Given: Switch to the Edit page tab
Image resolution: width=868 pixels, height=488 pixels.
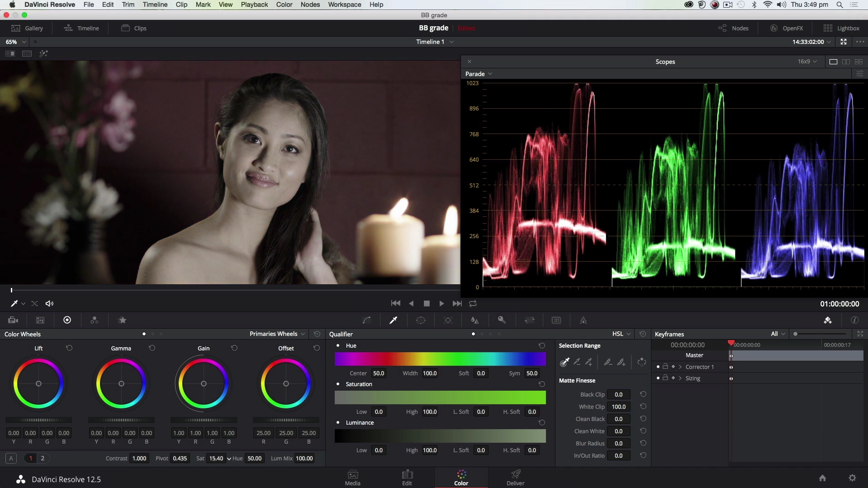Looking at the screenshot, I should point(407,478).
